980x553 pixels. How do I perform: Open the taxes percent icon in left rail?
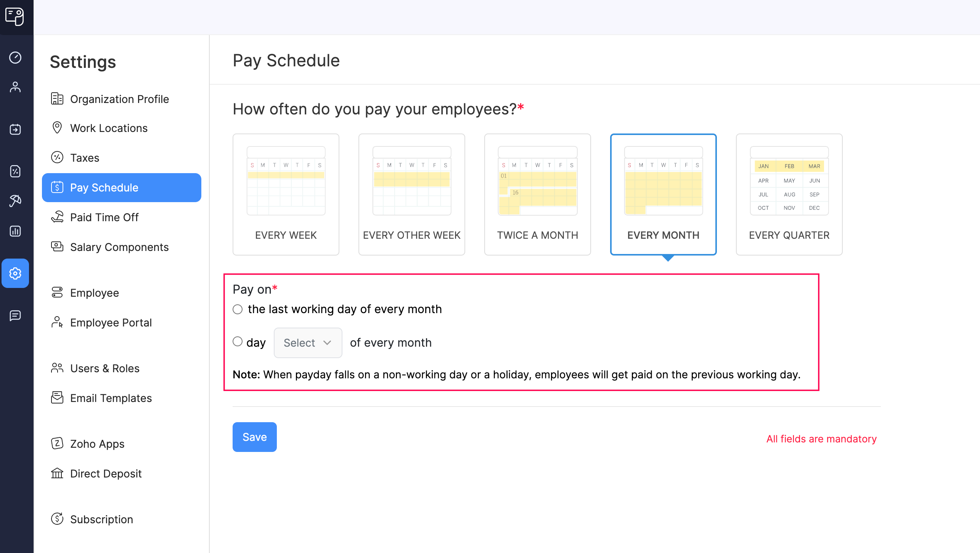click(15, 171)
